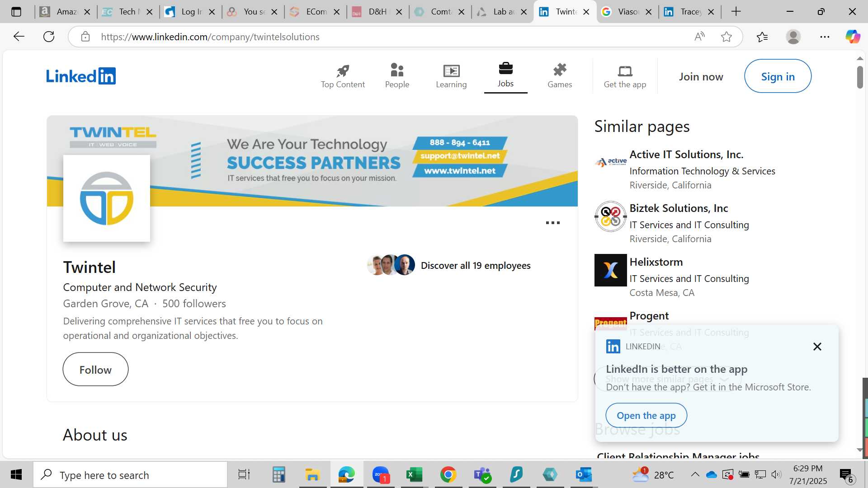
Task: Open browser Settings and more menu
Action: click(825, 37)
